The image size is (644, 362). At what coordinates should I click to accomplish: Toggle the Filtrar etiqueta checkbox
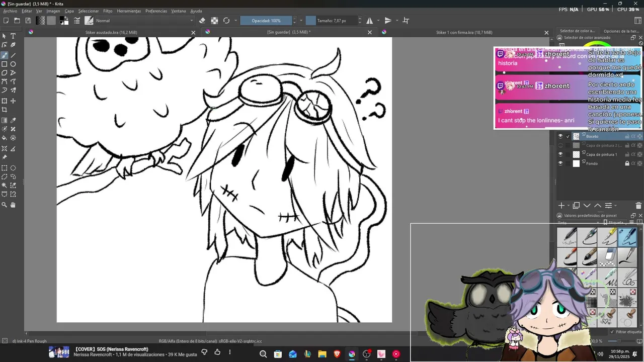click(x=612, y=332)
